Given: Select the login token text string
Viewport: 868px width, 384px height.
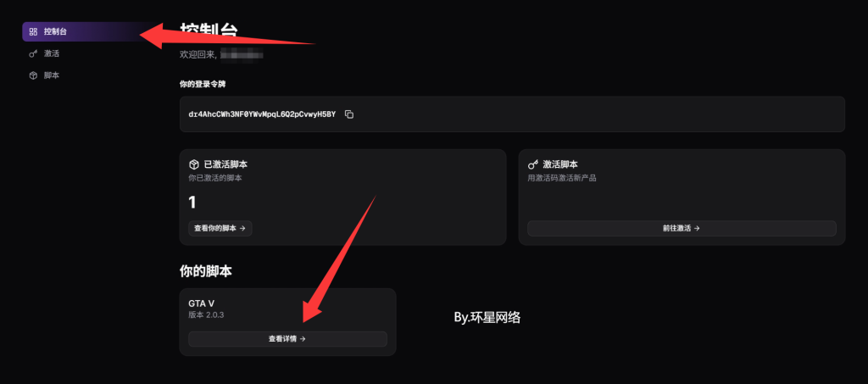Looking at the screenshot, I should coord(262,114).
